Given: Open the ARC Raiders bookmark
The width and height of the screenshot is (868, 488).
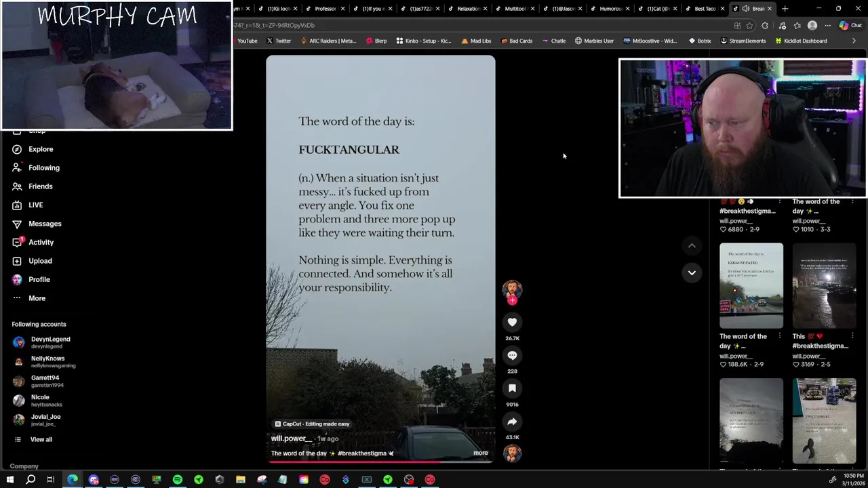Looking at the screenshot, I should tap(328, 41).
